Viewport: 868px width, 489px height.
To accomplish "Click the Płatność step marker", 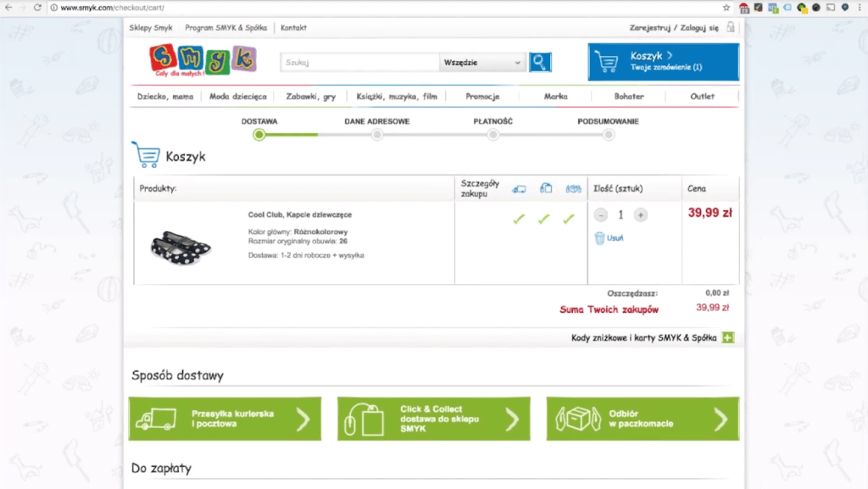I will click(x=492, y=135).
